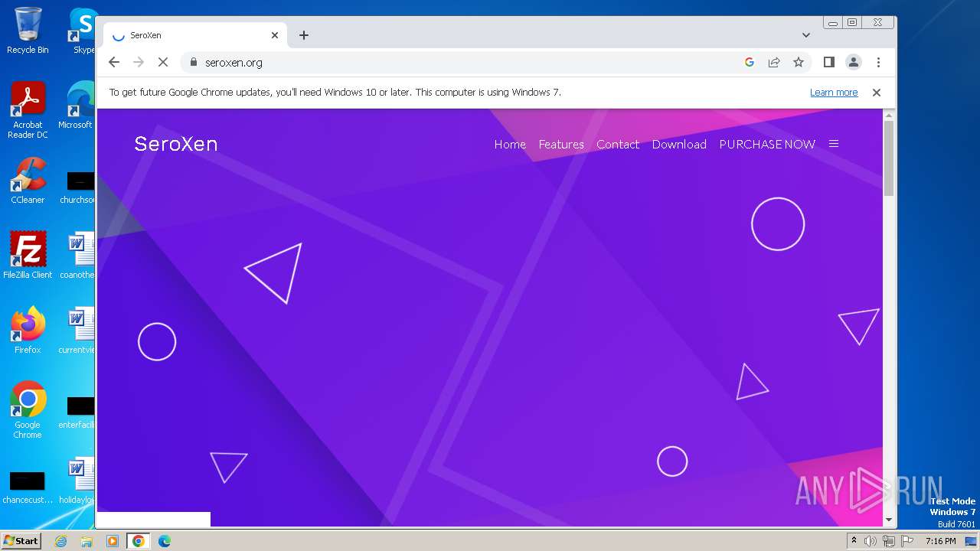Image resolution: width=980 pixels, height=551 pixels.
Task: Open media player from taskbar
Action: click(x=113, y=541)
